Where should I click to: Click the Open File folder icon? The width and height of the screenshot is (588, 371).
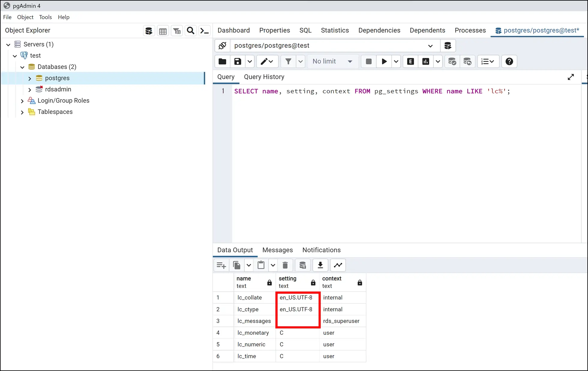(223, 61)
